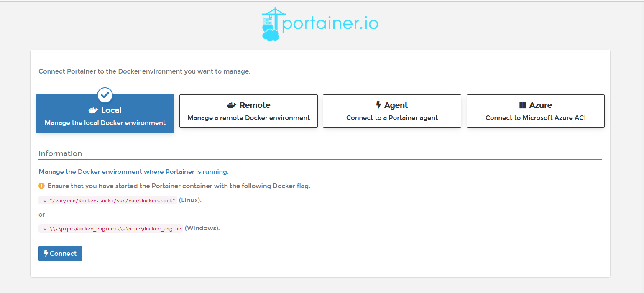Click the Docker whale icon on Local

[x=93, y=110]
